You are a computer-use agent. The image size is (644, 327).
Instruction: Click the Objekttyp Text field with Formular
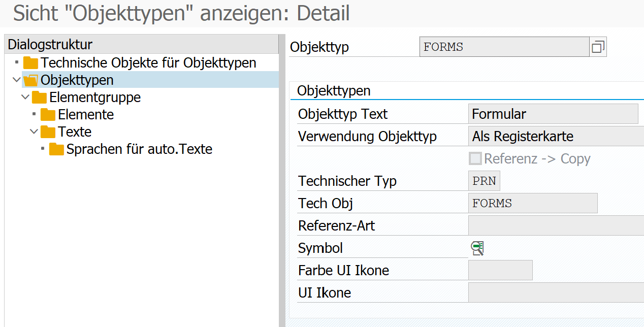(553, 114)
